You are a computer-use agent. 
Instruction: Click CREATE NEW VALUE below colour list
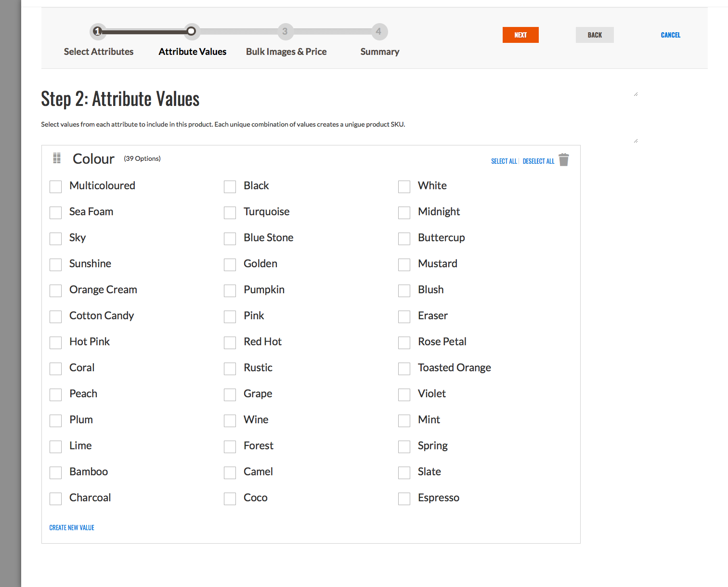click(71, 527)
